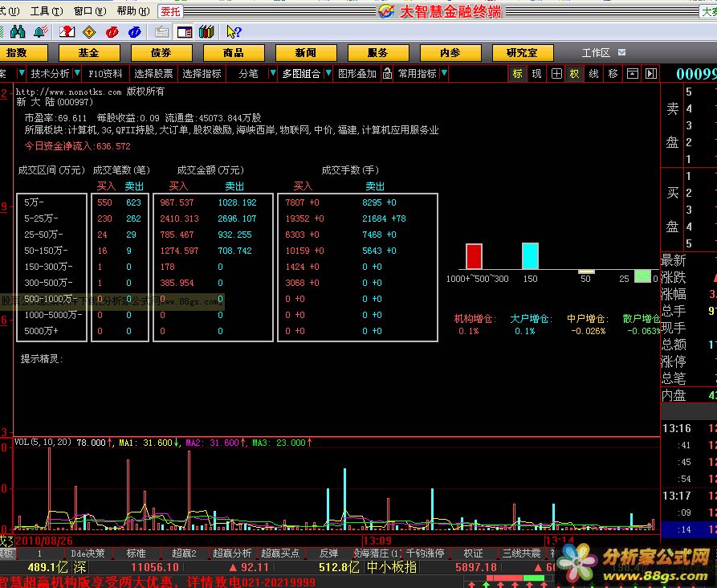Viewport: 717px width, 588px height.
Task: Click the padlock icon next to 图形叠加
Action: [x=387, y=74]
